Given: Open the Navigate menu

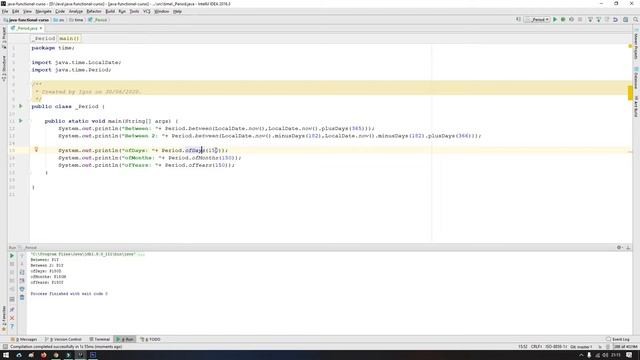Looking at the screenshot, I should pos(43,11).
